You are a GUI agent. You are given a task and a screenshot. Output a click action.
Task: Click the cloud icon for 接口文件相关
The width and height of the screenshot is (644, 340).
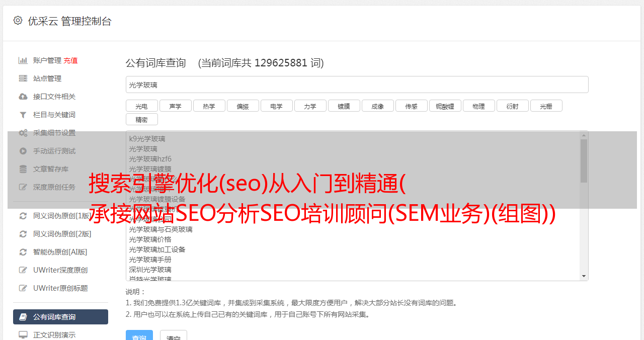[x=23, y=97]
